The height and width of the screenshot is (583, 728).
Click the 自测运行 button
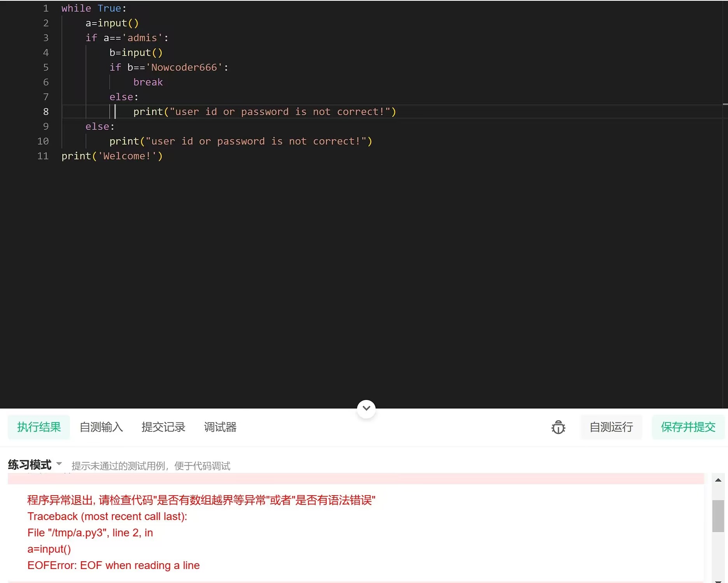click(x=611, y=427)
